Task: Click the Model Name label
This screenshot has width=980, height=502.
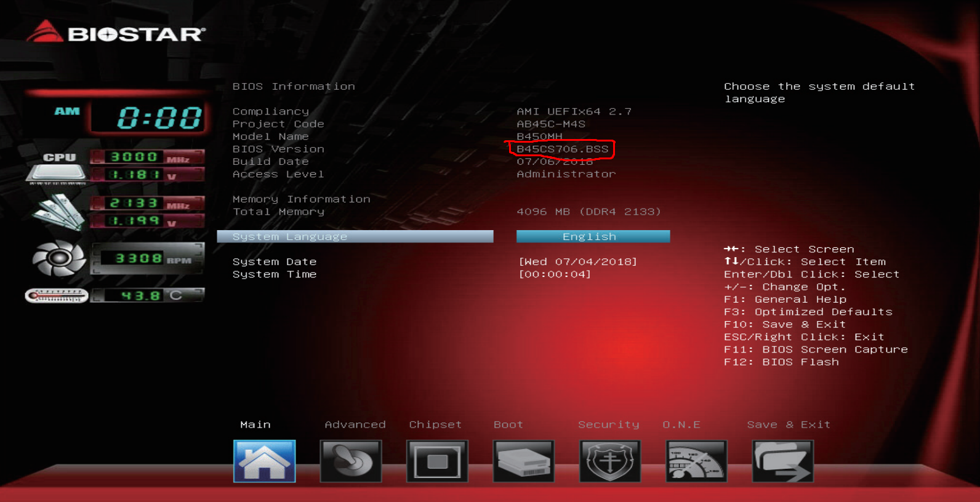Action: click(271, 136)
